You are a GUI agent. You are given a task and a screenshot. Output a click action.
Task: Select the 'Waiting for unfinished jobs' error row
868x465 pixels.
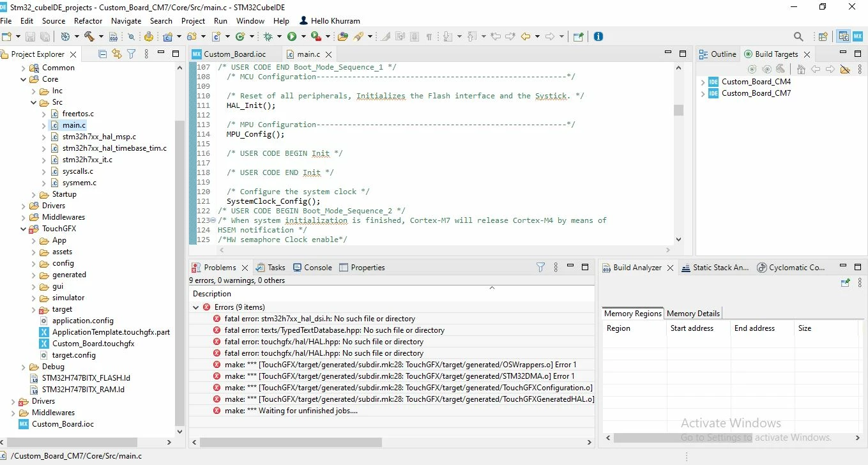(392, 411)
